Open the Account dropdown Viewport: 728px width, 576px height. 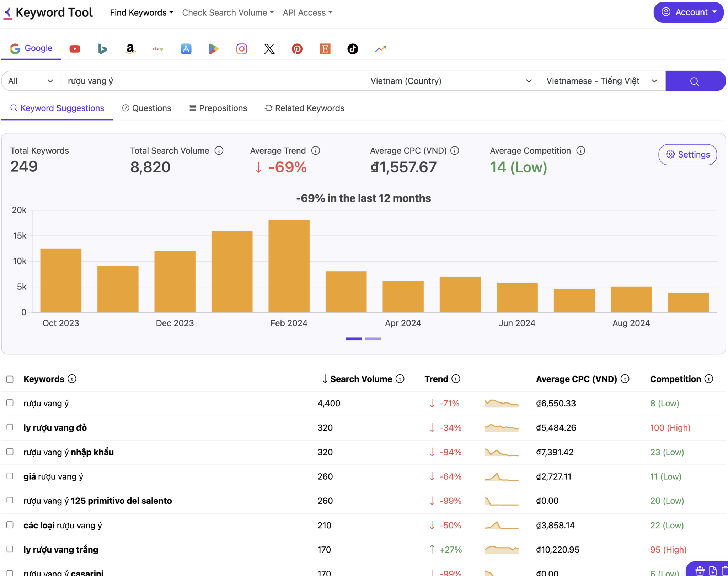(x=689, y=12)
